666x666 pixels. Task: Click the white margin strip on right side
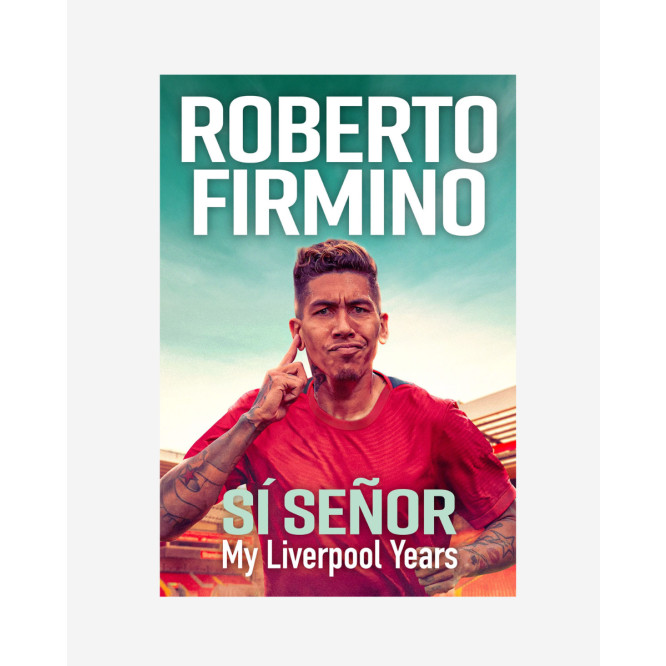[633, 333]
